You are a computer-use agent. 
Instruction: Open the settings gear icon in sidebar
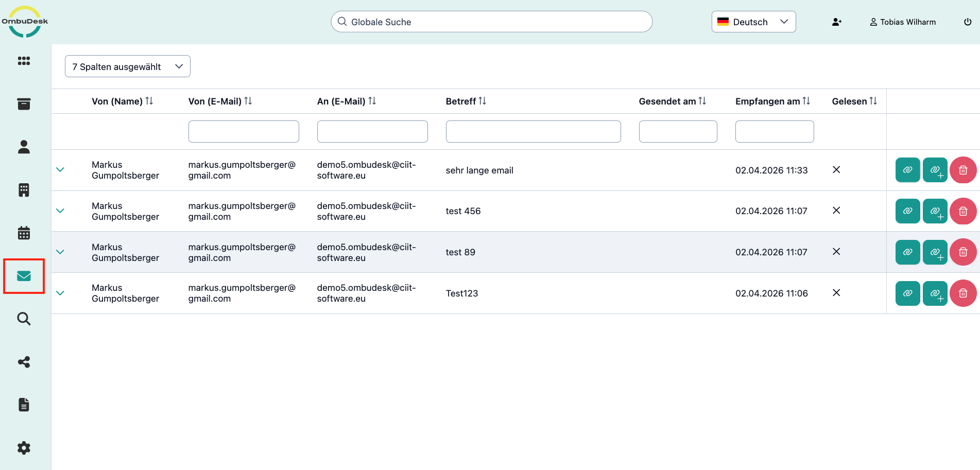point(24,448)
